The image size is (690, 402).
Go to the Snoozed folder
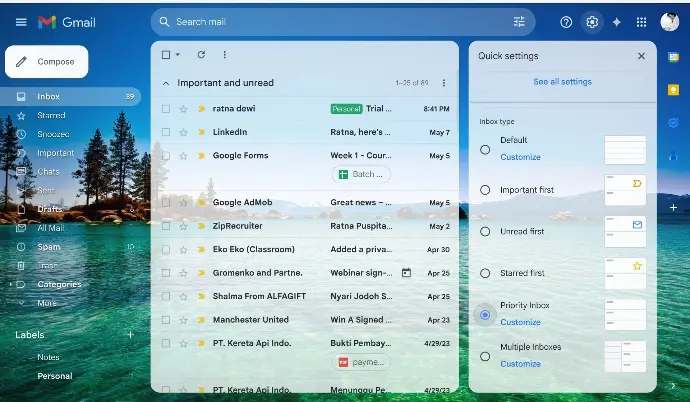(x=53, y=135)
